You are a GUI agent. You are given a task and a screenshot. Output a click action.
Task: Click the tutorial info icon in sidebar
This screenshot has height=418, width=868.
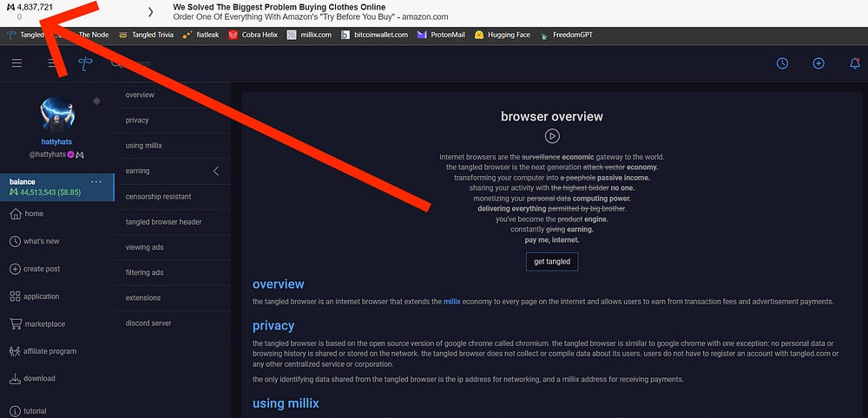pyautogui.click(x=15, y=411)
